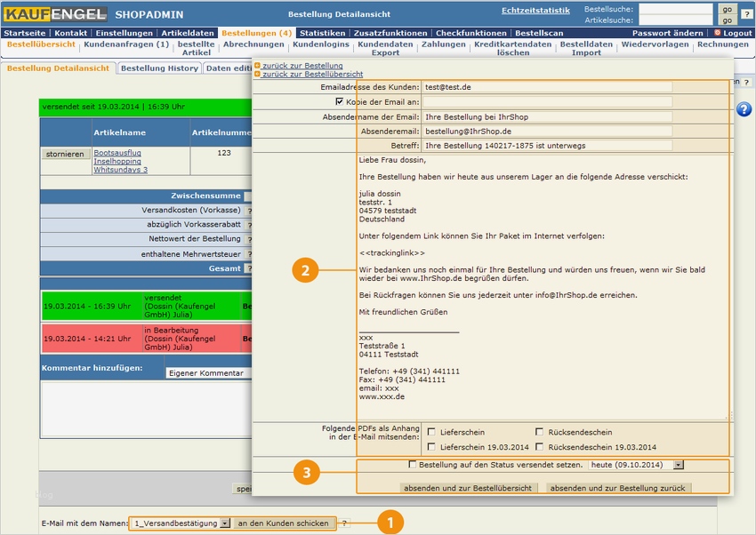Image resolution: width=756 pixels, height=535 pixels.
Task: Click the Betreff input field
Action: [x=548, y=146]
